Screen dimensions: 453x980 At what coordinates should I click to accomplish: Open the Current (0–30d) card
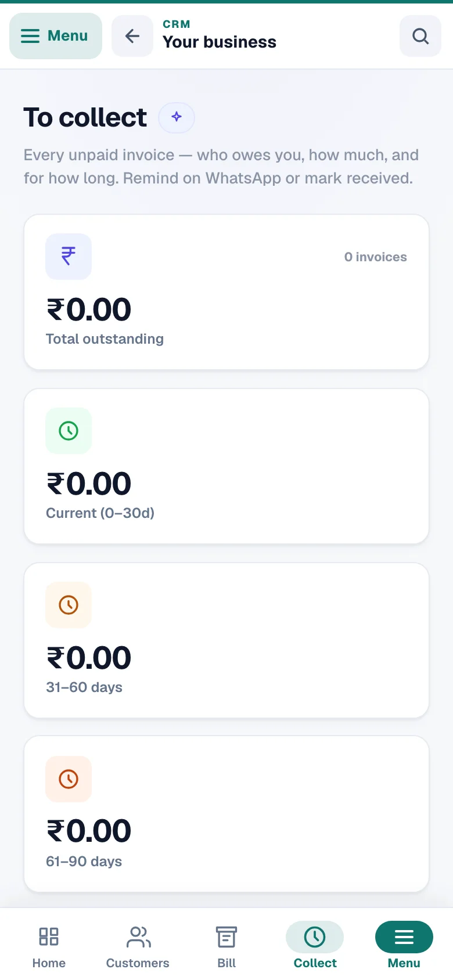227,466
